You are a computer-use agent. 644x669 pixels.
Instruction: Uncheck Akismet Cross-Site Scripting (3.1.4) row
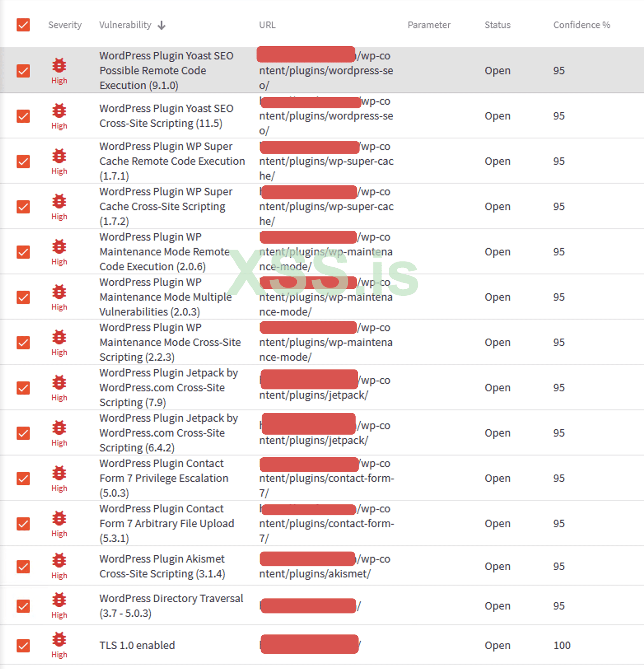23,566
